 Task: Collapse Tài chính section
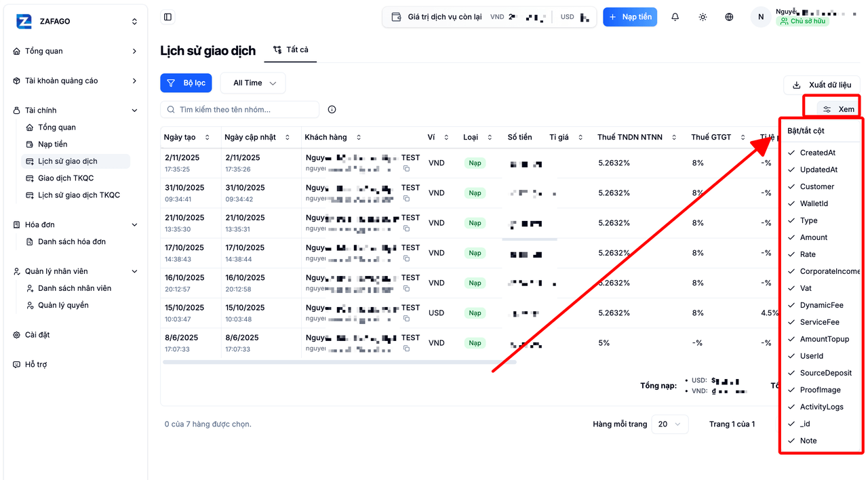pyautogui.click(x=75, y=110)
